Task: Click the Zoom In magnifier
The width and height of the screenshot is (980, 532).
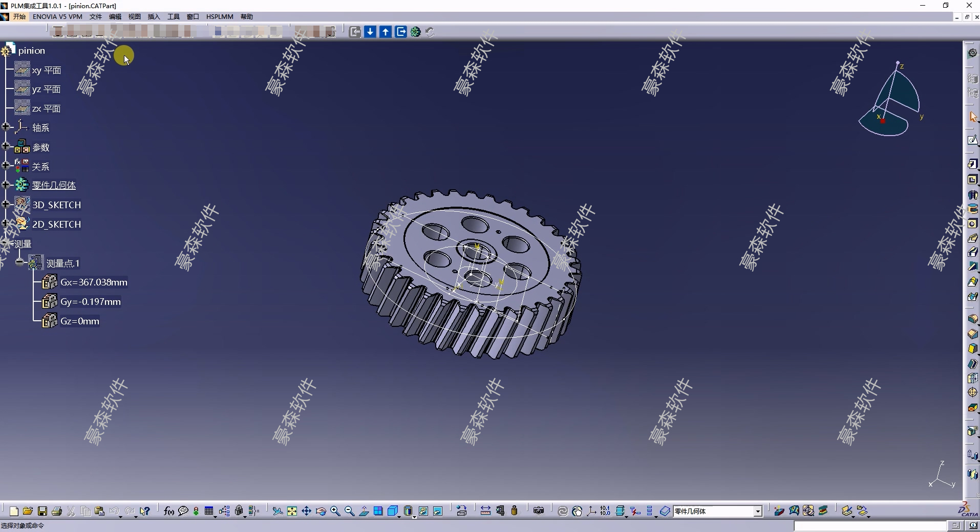Action: pyautogui.click(x=335, y=511)
